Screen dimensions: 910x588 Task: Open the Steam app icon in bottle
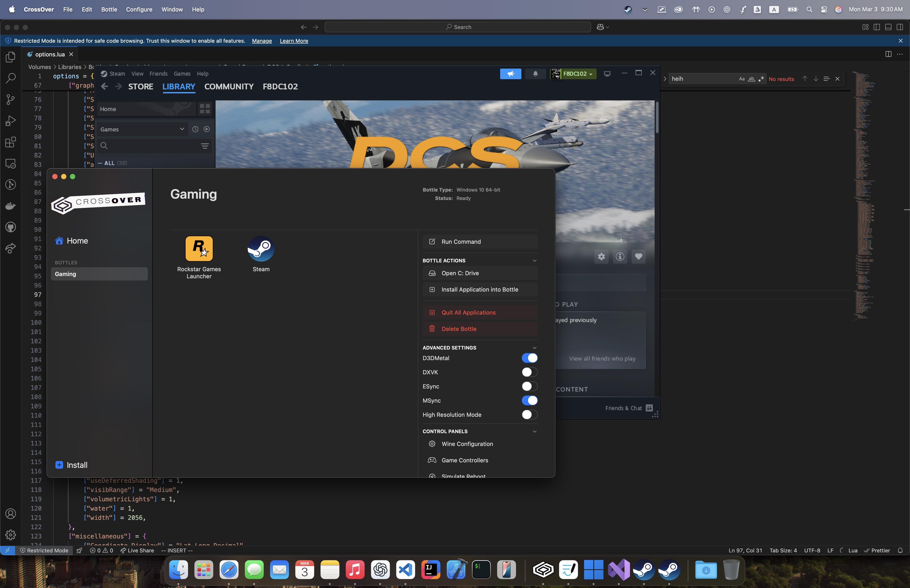pyautogui.click(x=261, y=249)
